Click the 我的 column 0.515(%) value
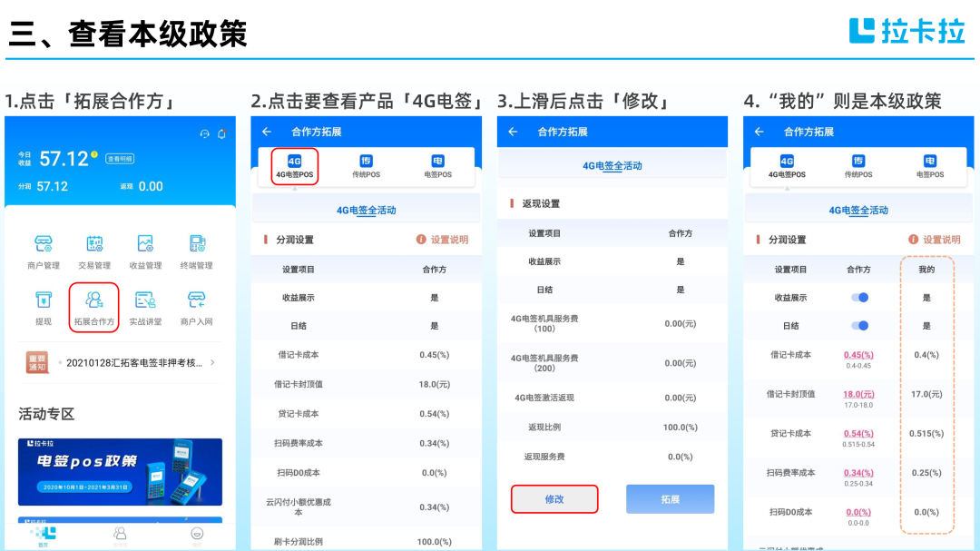 click(x=926, y=433)
